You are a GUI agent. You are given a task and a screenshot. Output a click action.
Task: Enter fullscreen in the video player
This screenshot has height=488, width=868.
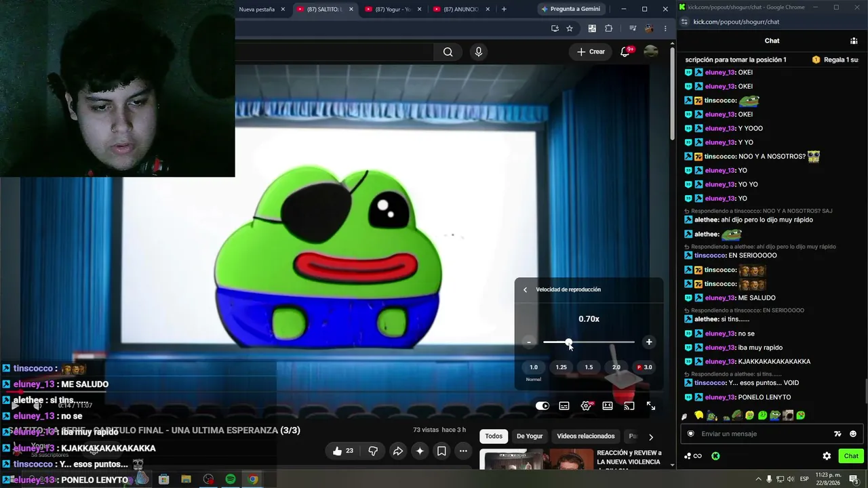651,406
